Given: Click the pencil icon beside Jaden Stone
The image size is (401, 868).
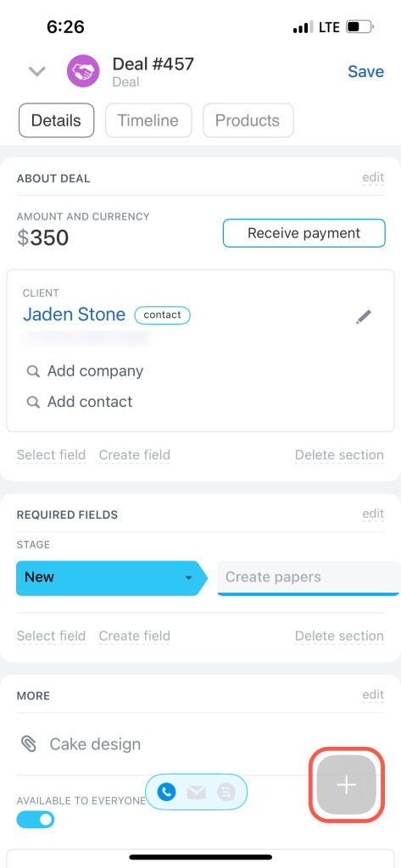Looking at the screenshot, I should click(x=364, y=317).
